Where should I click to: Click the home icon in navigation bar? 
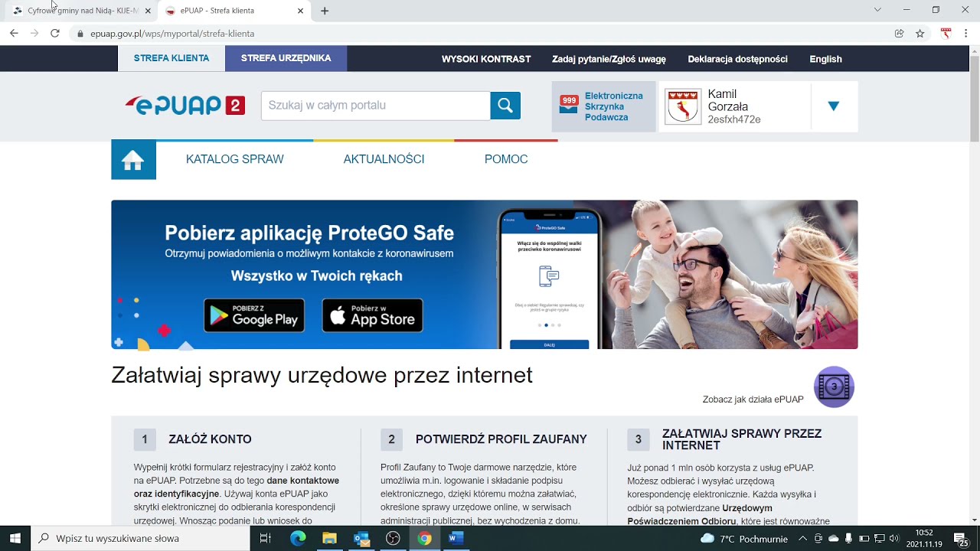pyautogui.click(x=133, y=160)
